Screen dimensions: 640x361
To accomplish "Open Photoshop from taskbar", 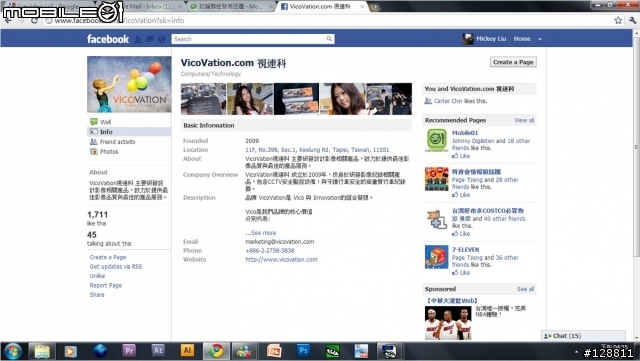I will click(303, 351).
